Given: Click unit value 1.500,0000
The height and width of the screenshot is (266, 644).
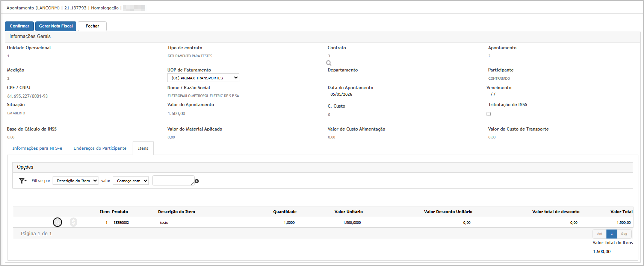Looking at the screenshot, I should (x=352, y=223).
